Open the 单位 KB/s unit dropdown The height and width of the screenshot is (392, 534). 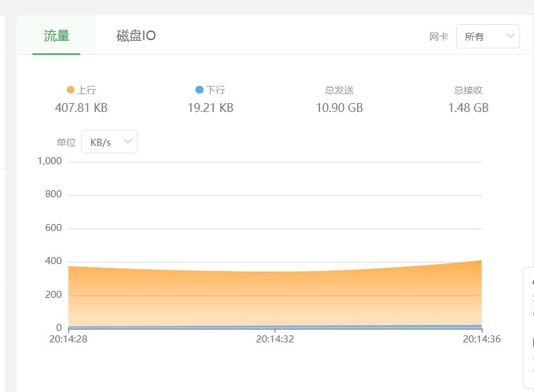[109, 142]
